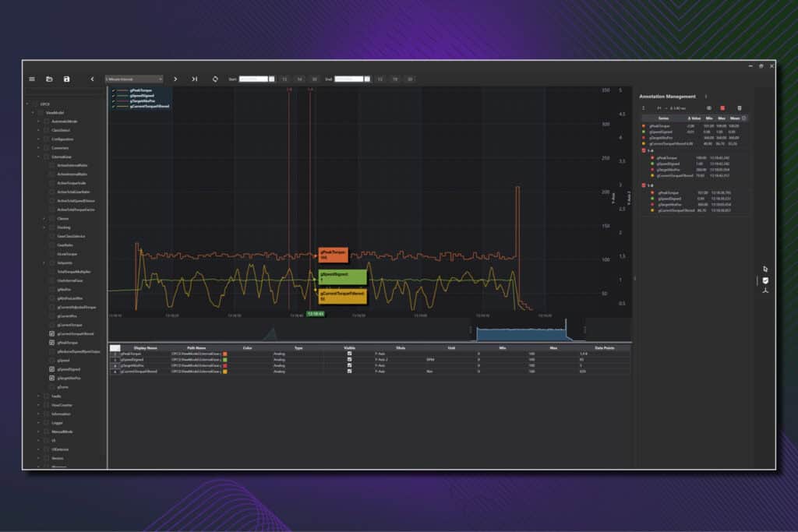Expand the HourCounter tree node
This screenshot has width=798, height=532.
point(38,405)
